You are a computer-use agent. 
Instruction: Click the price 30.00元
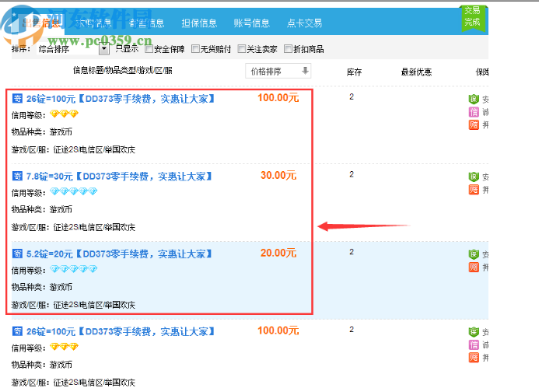[278, 175]
